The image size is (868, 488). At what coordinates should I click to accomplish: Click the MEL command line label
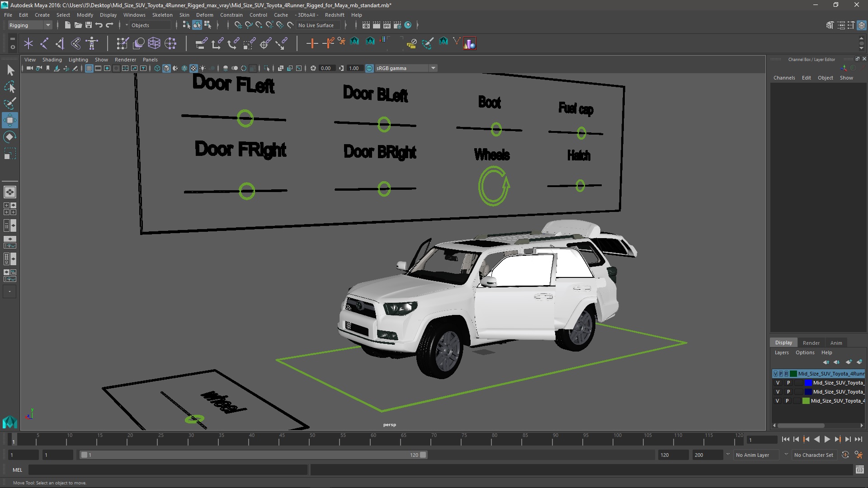pyautogui.click(x=17, y=470)
